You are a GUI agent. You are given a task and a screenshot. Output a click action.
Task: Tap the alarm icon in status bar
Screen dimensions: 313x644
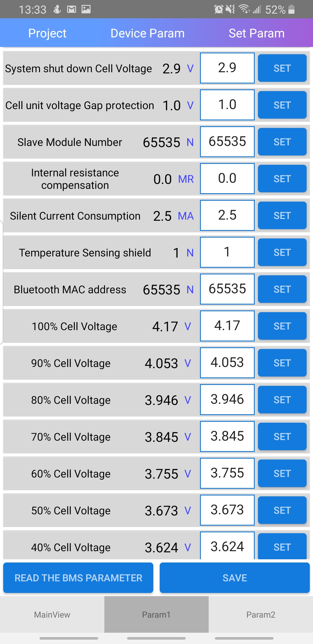pyautogui.click(x=219, y=10)
